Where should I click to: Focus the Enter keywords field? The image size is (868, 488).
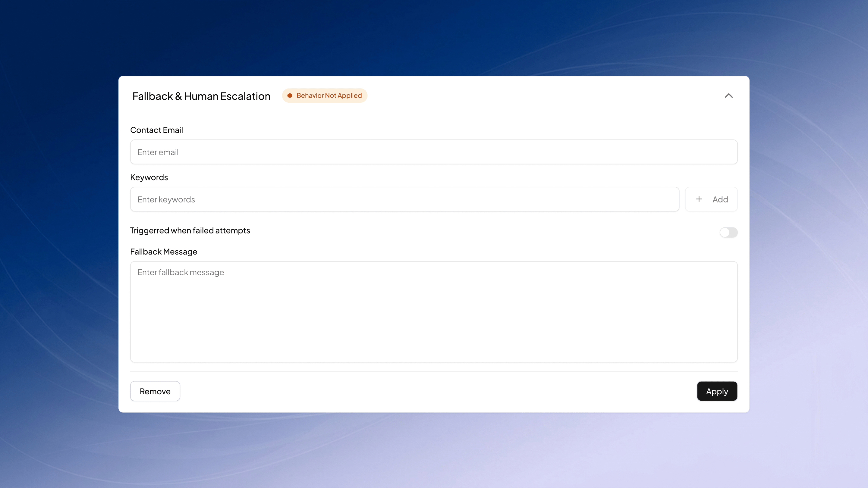(405, 199)
